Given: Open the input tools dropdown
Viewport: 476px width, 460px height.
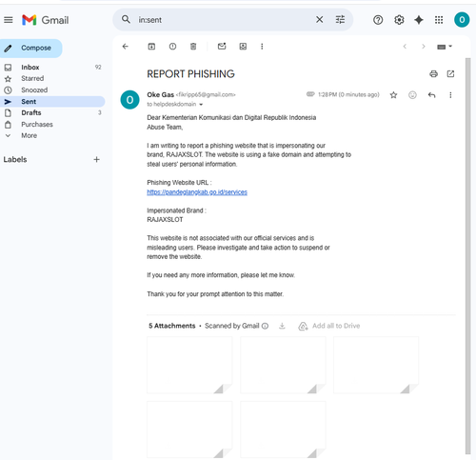Looking at the screenshot, I should pos(445,47).
